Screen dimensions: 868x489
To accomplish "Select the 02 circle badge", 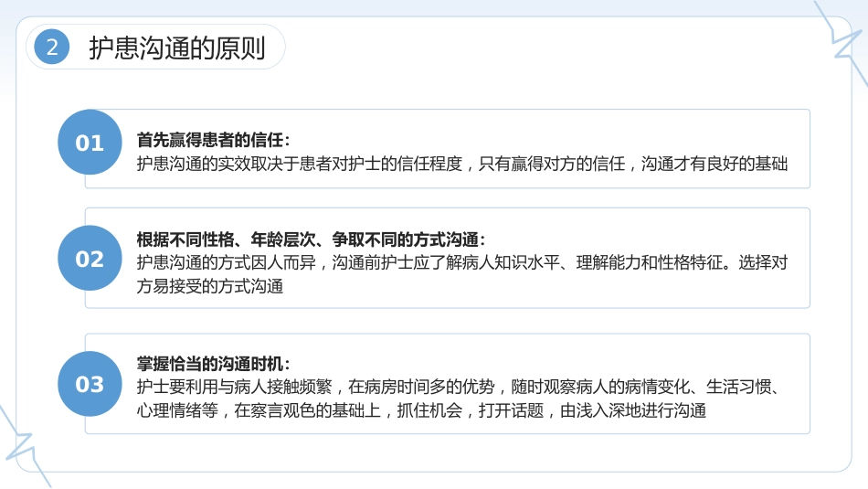I will (x=90, y=258).
